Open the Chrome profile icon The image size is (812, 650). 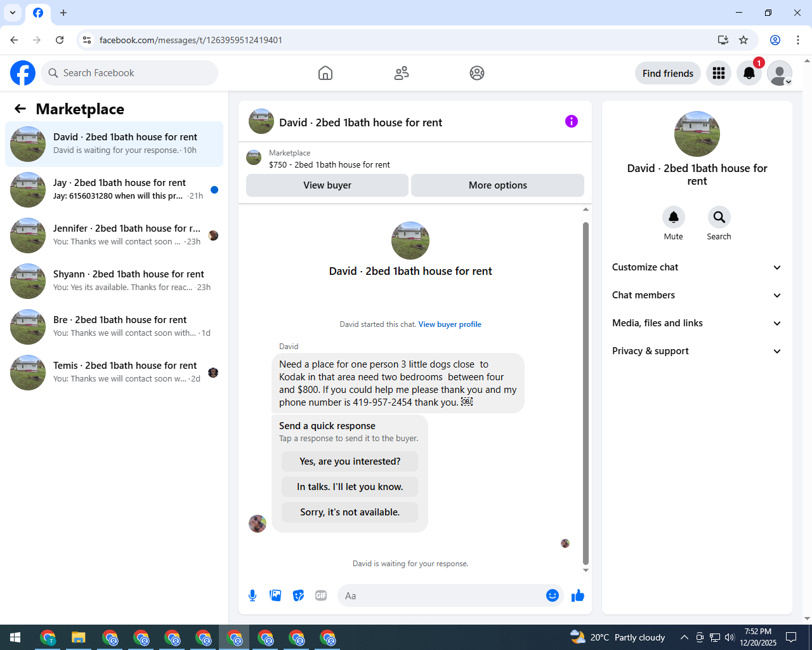point(775,40)
